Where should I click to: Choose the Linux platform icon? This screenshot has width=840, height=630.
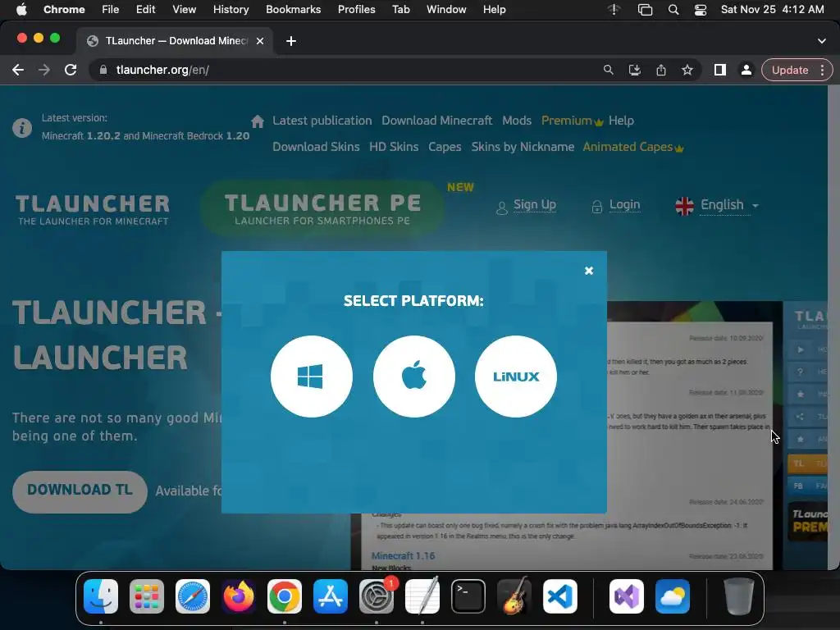(516, 376)
